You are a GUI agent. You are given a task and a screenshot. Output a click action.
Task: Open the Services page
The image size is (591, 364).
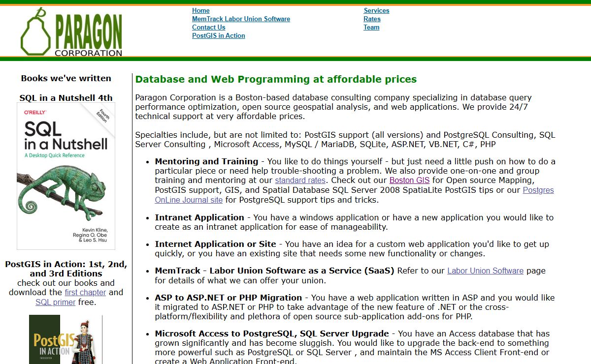(376, 10)
